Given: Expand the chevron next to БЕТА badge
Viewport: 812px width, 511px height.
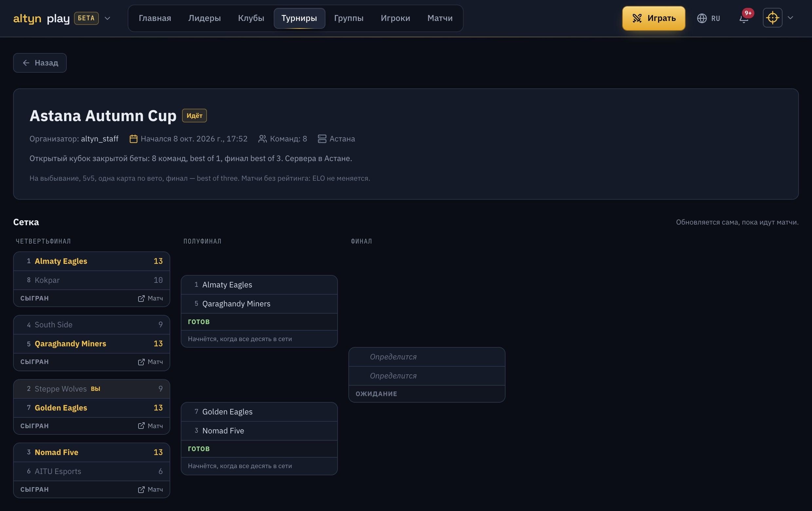Looking at the screenshot, I should pos(107,18).
